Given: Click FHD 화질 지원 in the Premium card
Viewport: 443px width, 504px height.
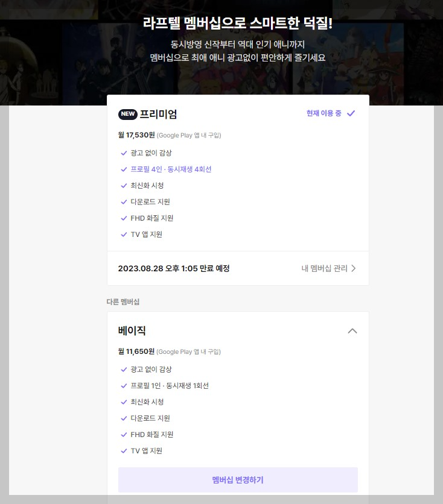Looking at the screenshot, I should click(x=152, y=218).
